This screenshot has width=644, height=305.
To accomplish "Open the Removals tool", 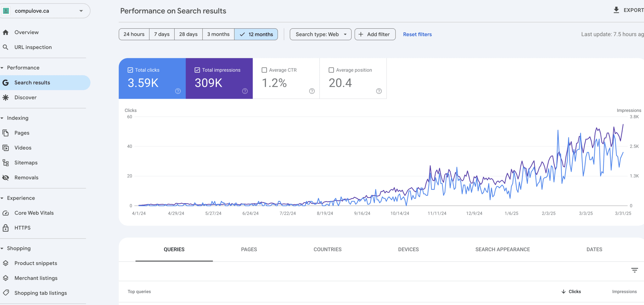I will click(x=26, y=177).
